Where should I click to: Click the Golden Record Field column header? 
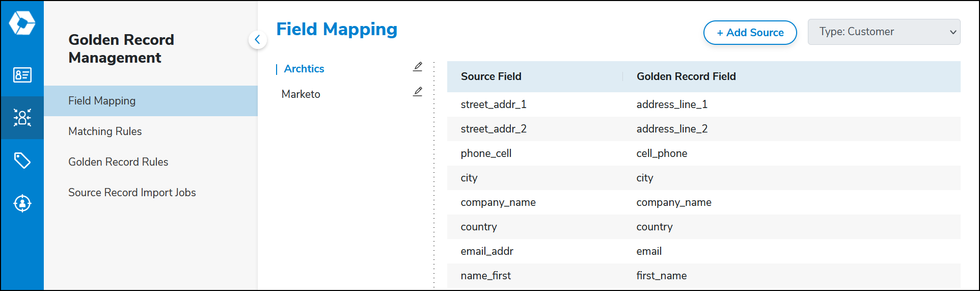[x=686, y=76]
